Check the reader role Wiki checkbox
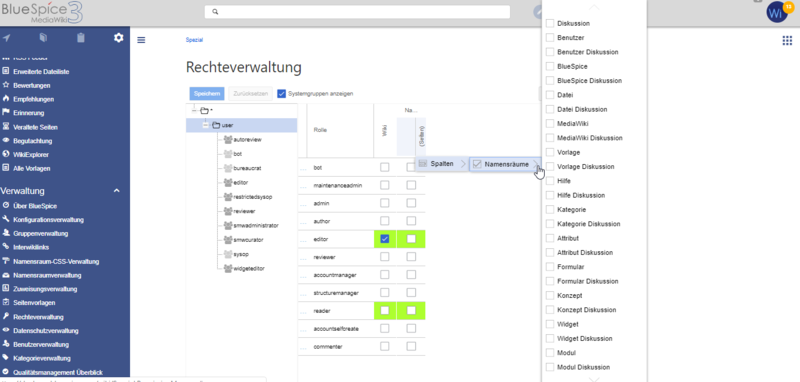Viewport: 800px width, 382px height. (x=385, y=310)
